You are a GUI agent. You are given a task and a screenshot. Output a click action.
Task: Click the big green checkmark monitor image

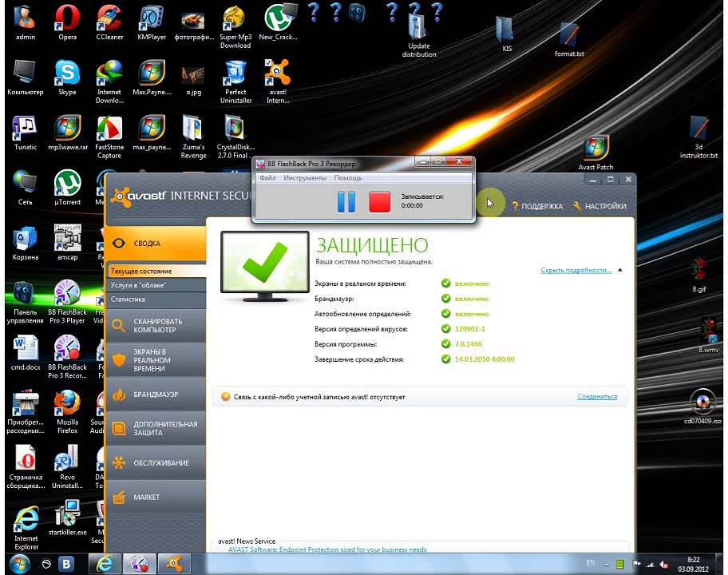coord(265,266)
